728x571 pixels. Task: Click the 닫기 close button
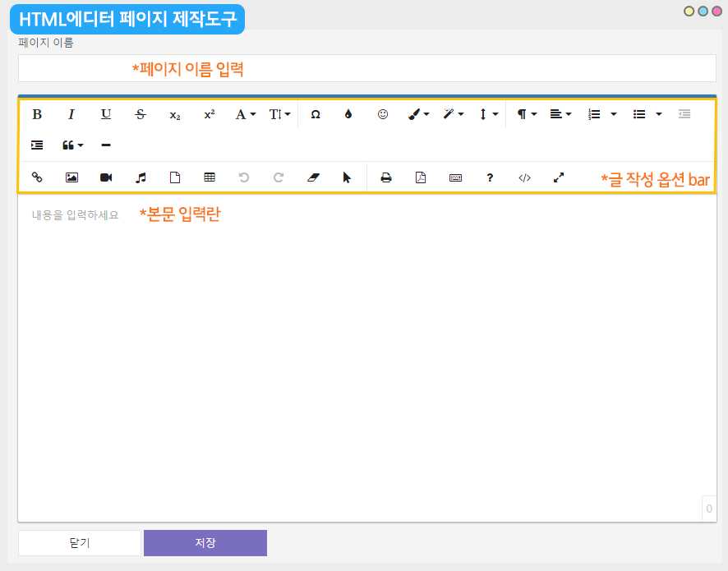tap(80, 543)
